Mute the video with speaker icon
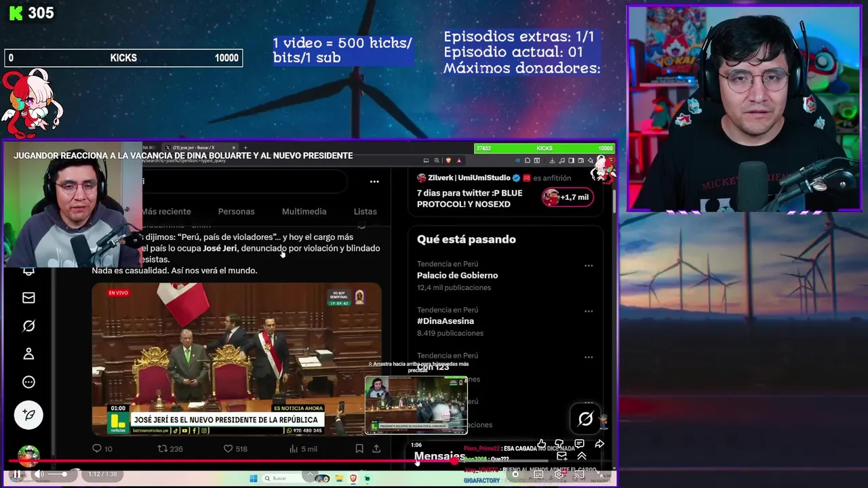Screen dimensions: 868x488 click(39, 474)
